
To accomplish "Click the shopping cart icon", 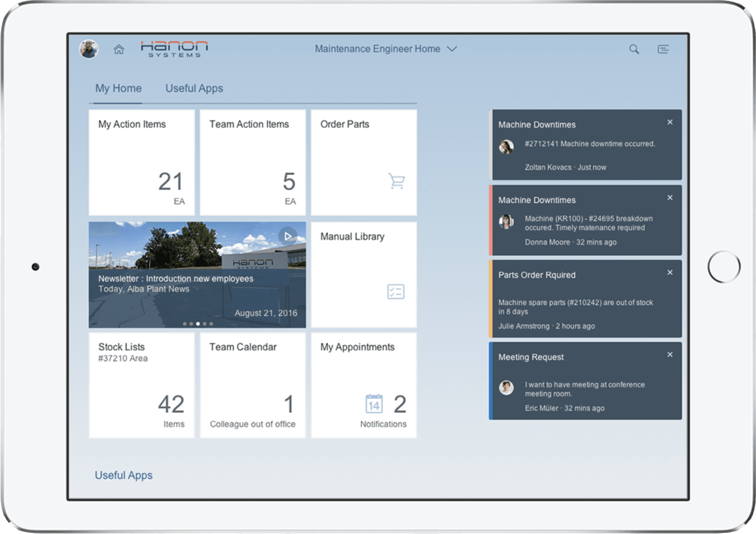I will tap(396, 181).
